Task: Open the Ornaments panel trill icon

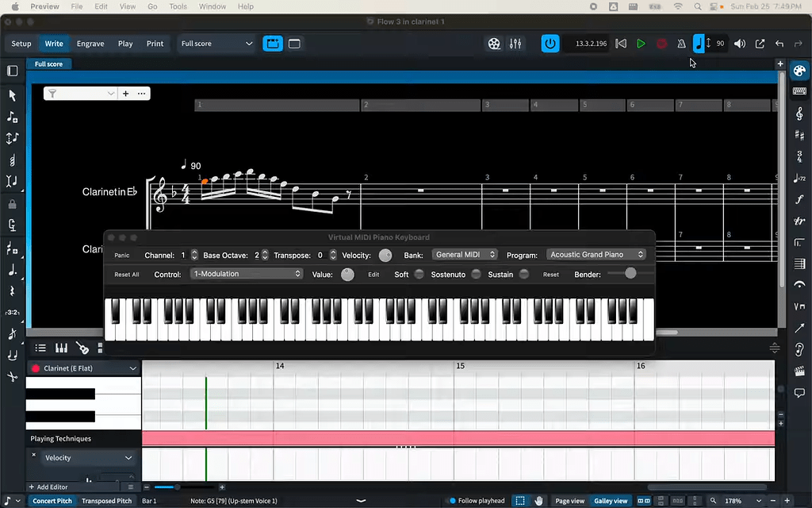Action: pos(799,221)
